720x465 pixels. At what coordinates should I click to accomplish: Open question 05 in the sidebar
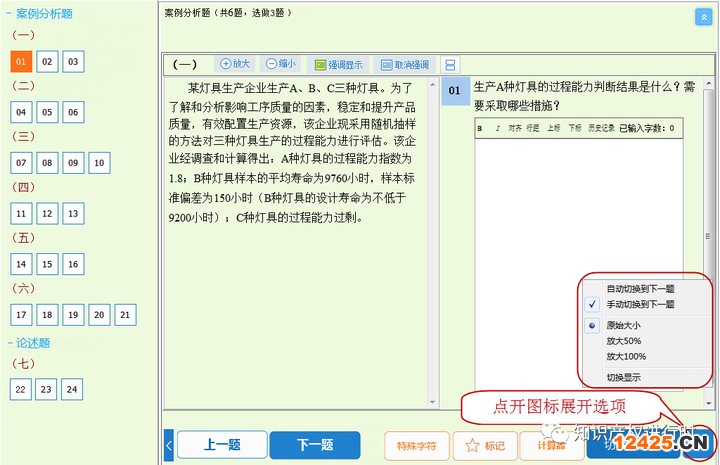pyautogui.click(x=47, y=112)
